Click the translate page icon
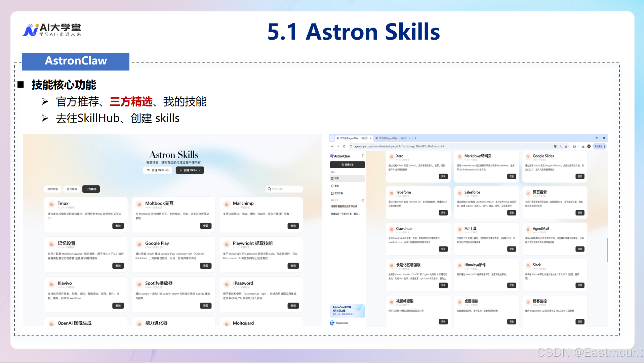 [x=555, y=146]
